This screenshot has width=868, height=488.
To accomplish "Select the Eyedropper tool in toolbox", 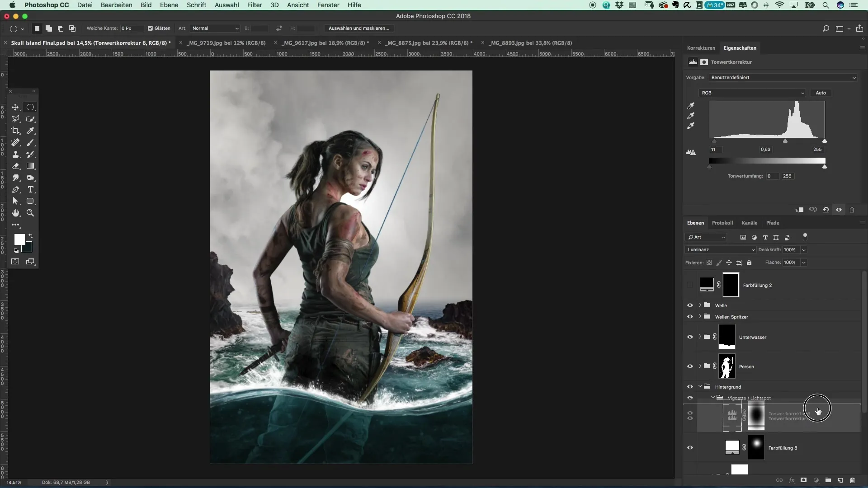I will pos(30,131).
